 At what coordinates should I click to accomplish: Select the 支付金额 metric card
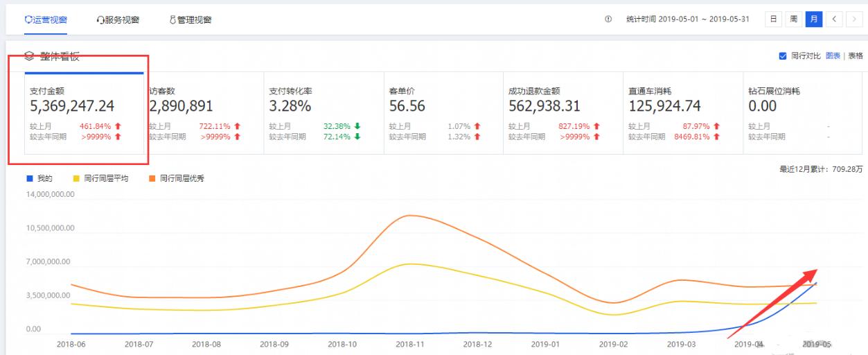(84, 113)
